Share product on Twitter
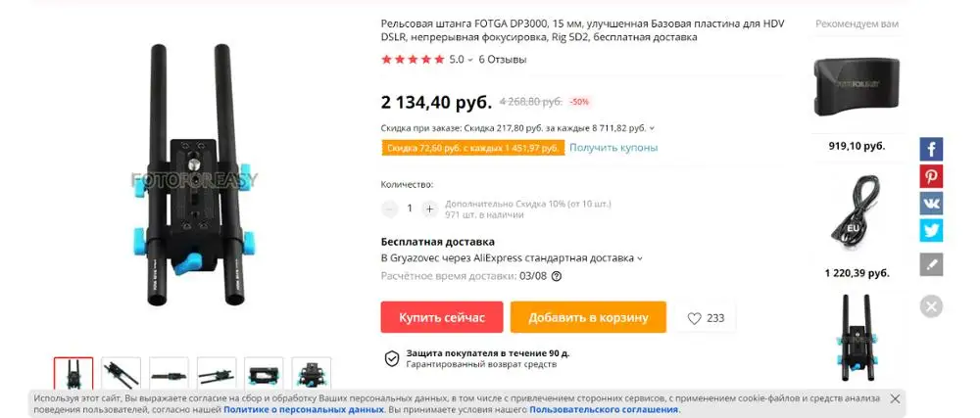This screenshot has width=980, height=418. [x=931, y=230]
